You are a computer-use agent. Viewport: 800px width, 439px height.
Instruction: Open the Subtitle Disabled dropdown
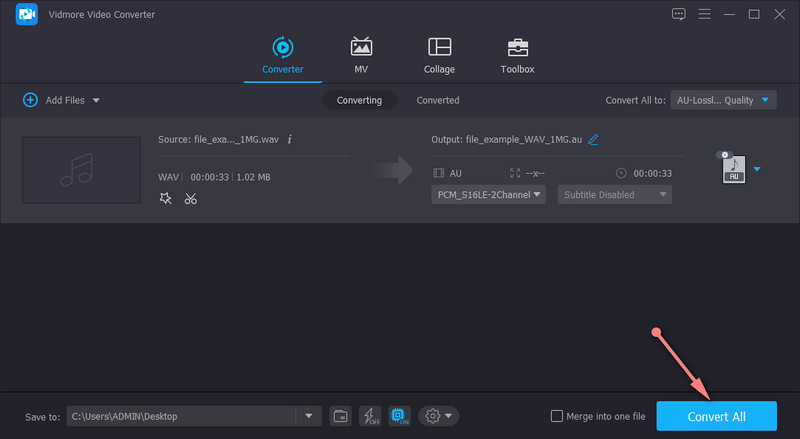[614, 195]
